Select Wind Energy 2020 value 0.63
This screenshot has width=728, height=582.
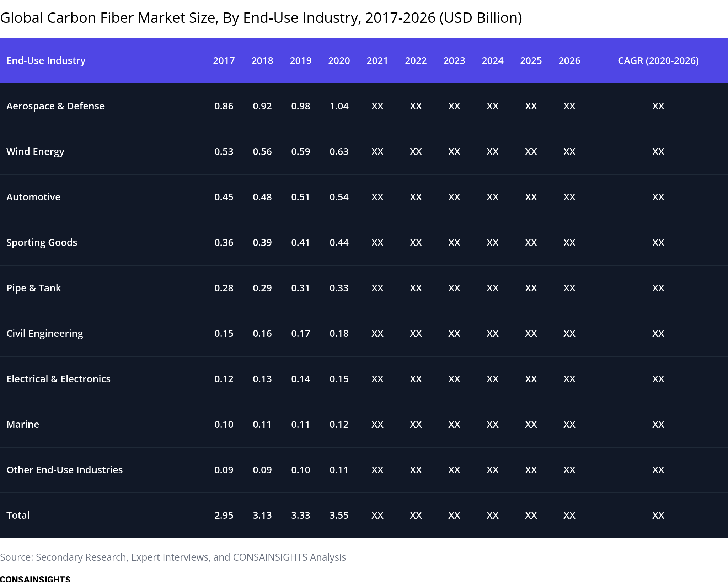click(339, 152)
